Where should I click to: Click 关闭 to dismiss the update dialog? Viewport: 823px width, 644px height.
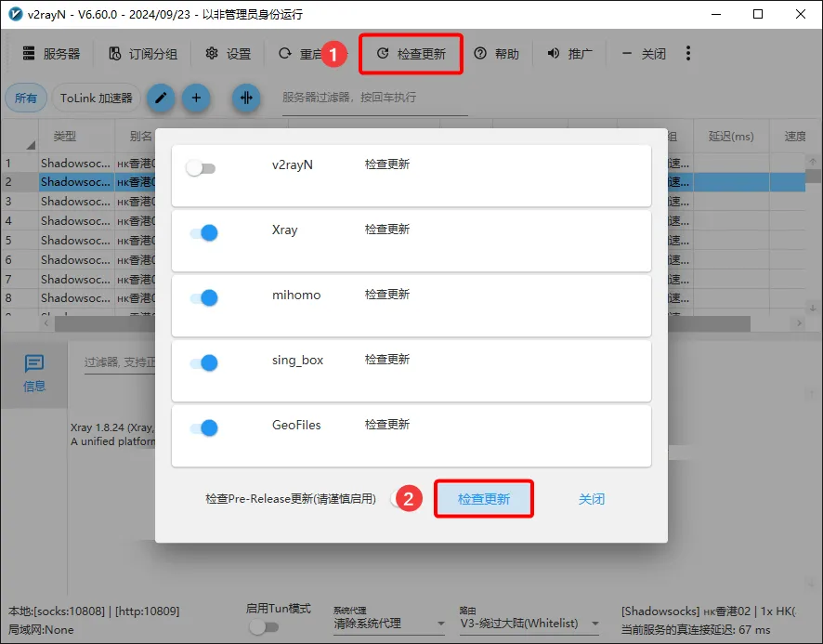(592, 499)
